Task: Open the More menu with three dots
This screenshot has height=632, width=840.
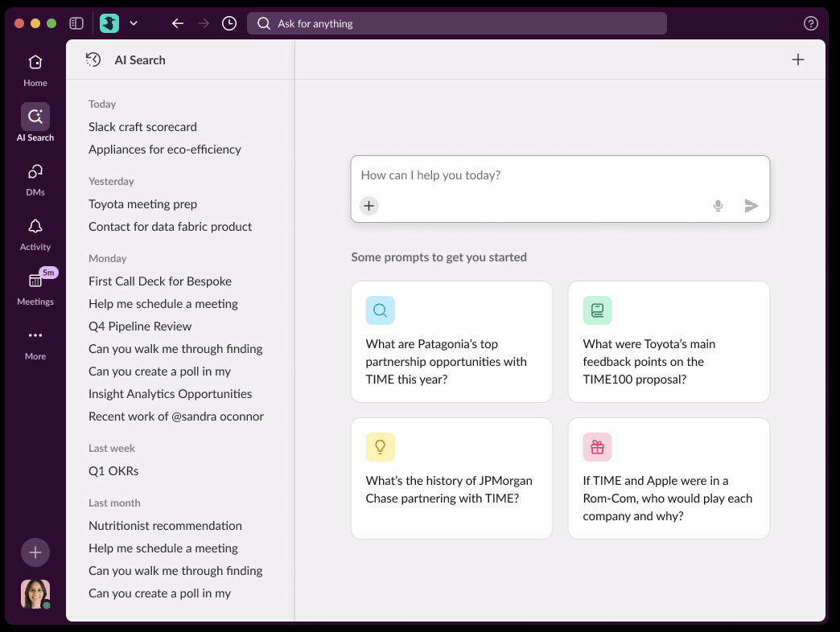Action: pos(35,345)
